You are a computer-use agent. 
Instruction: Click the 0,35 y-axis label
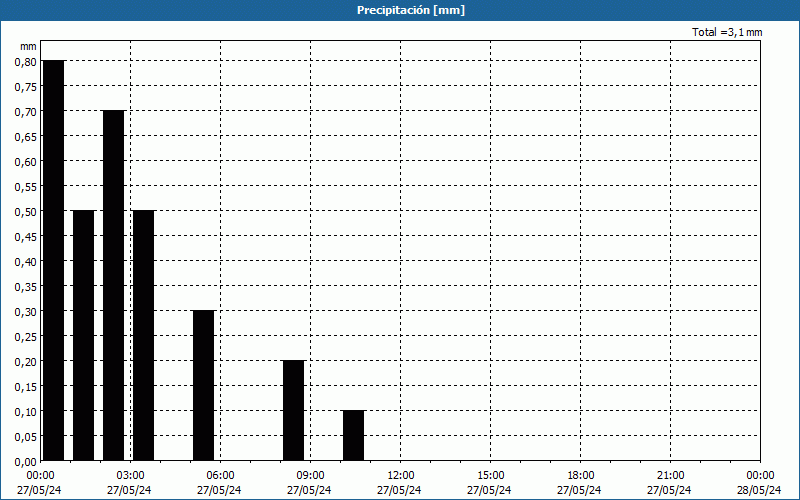26,287
